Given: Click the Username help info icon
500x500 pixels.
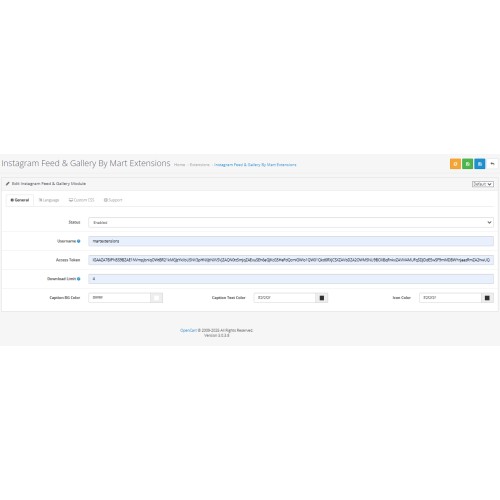Looking at the screenshot, I should click(79, 241).
